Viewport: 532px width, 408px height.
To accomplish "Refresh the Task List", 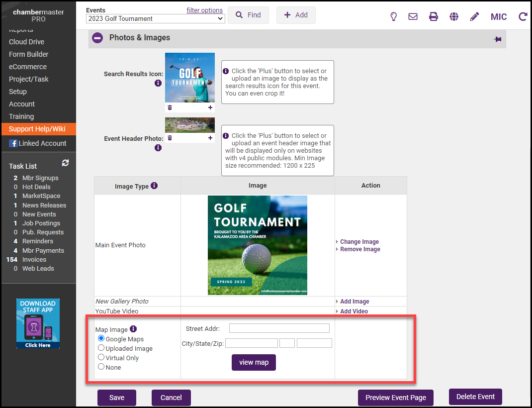I will coord(65,163).
